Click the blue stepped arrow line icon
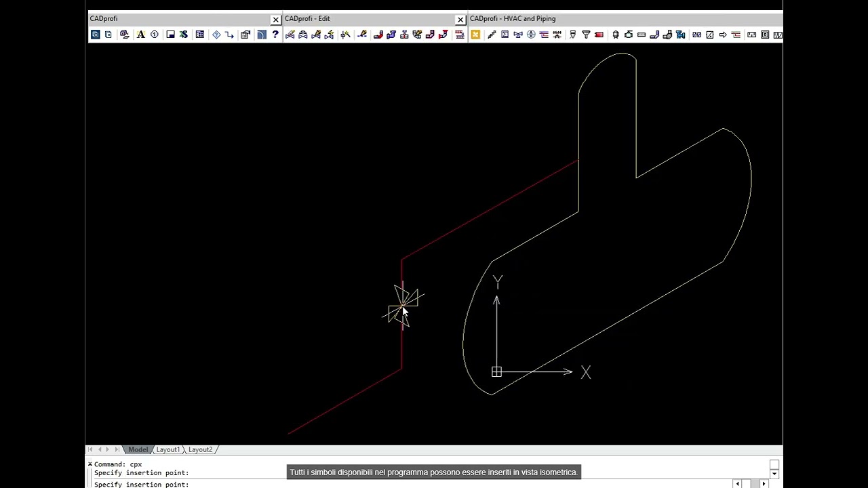 229,35
